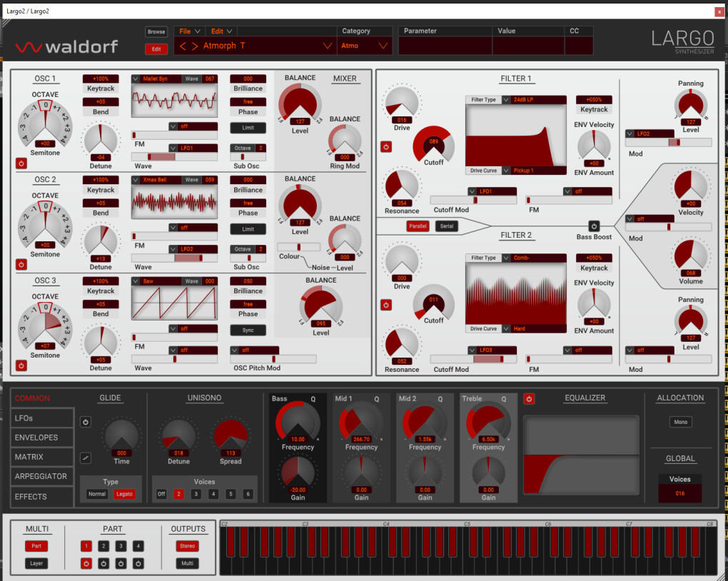Click the Global Voices value field 016
The width and height of the screenshot is (728, 581).
pos(680,493)
